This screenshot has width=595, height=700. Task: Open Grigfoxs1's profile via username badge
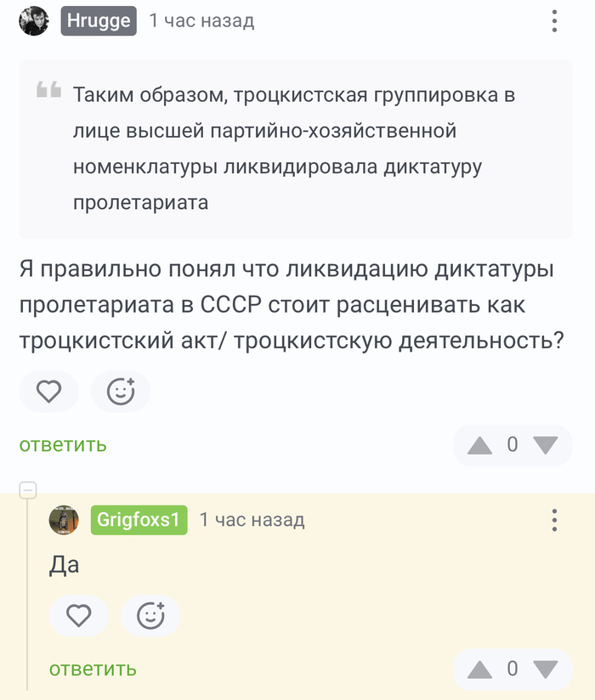[x=139, y=520]
